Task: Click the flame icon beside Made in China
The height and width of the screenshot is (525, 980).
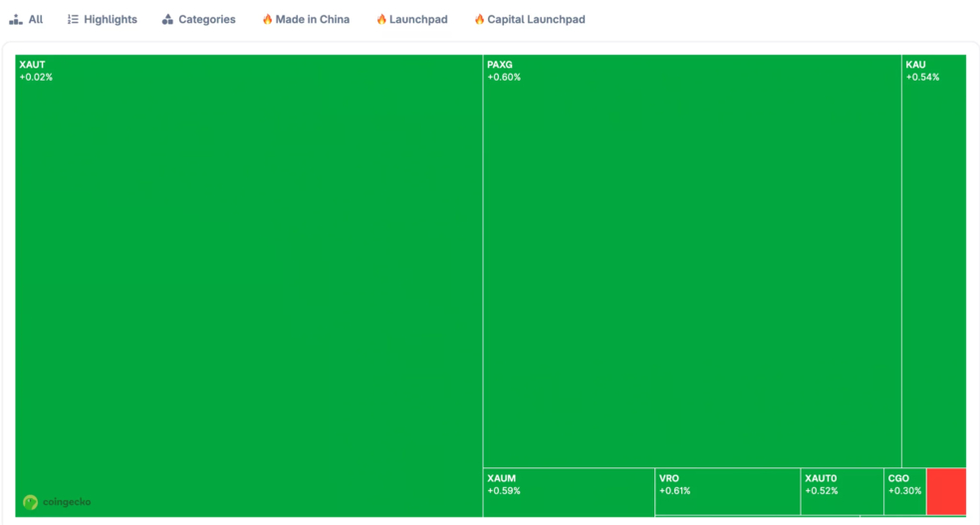Action: click(x=267, y=20)
